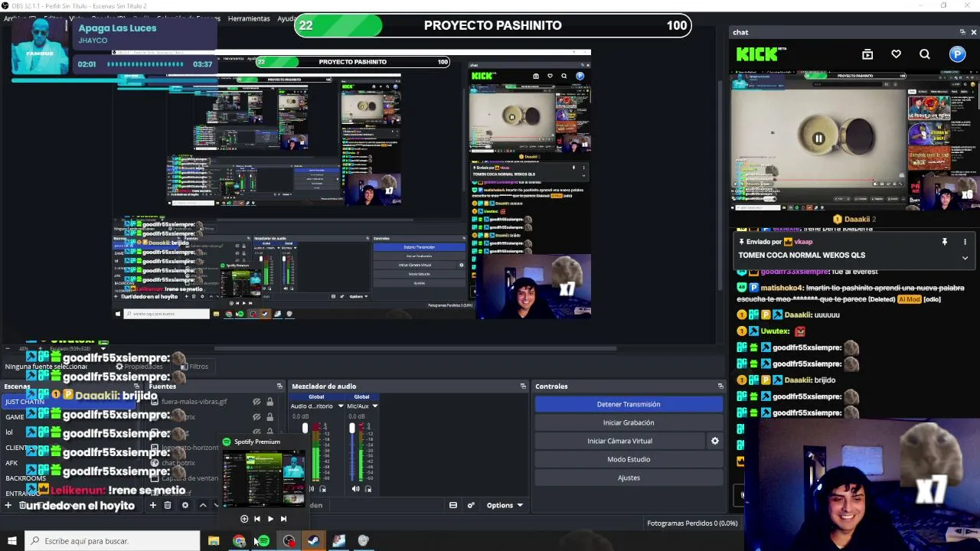The image size is (980, 551).
Task: Open the Audio de escritorio channel dropdown
Action: coord(341,406)
